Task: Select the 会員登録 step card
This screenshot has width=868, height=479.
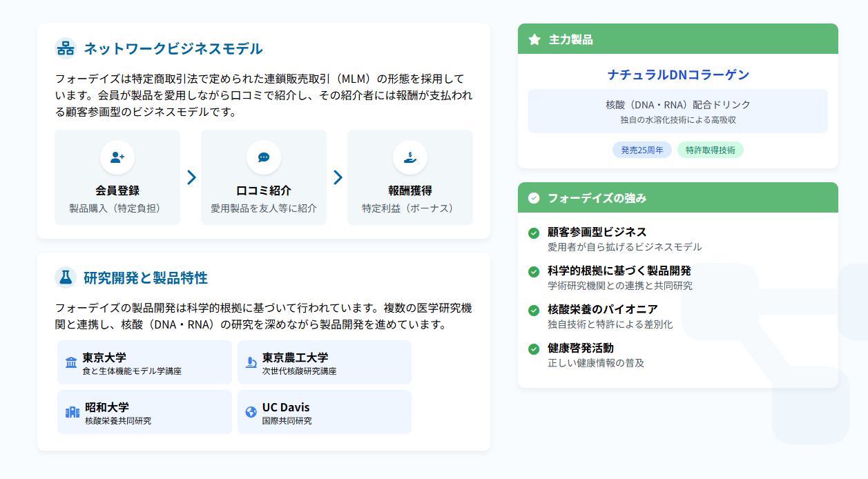Action: (117, 177)
